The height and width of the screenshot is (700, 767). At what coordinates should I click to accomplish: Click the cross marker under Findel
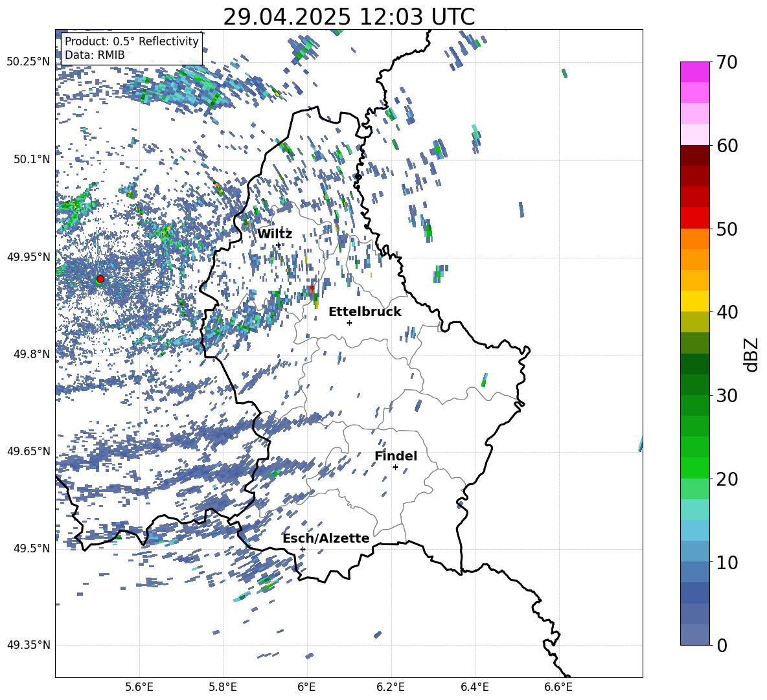coord(395,468)
